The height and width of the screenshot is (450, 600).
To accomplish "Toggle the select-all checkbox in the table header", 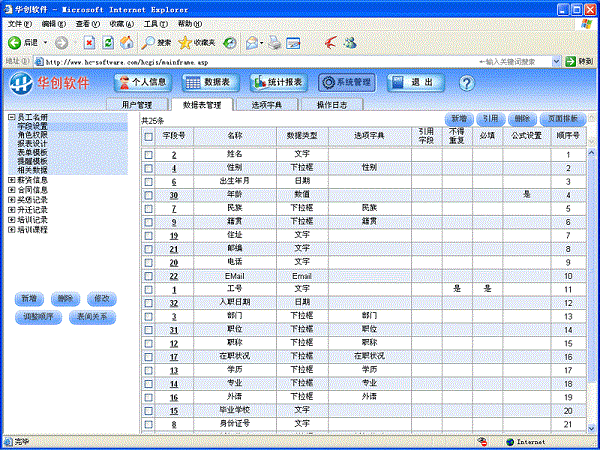I will click(148, 135).
